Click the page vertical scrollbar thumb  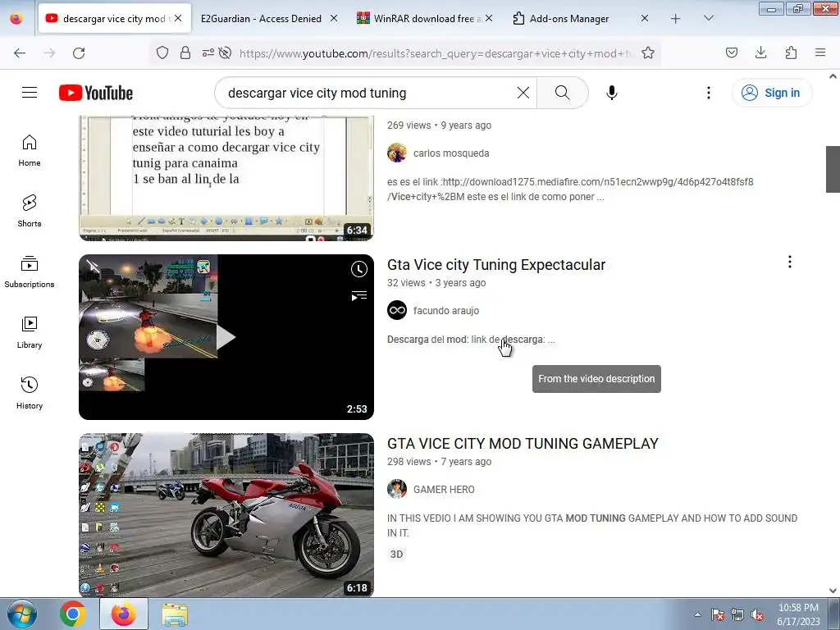coord(833,169)
